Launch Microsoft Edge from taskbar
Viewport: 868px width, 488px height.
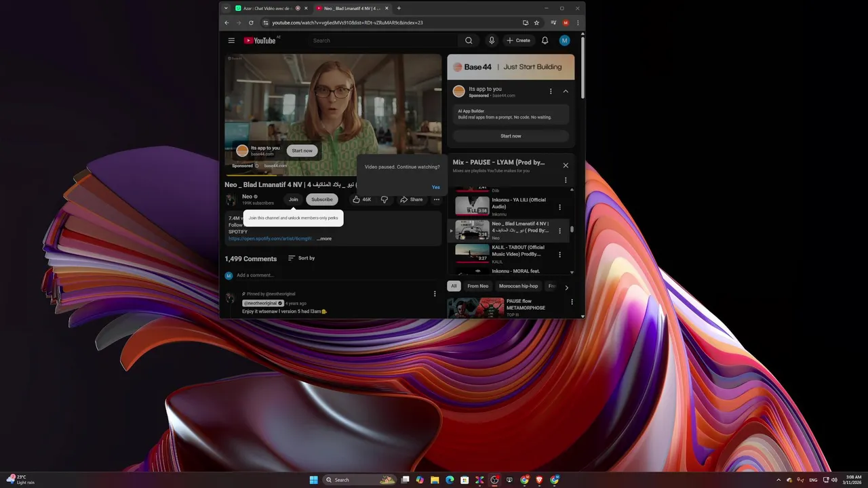tap(450, 480)
